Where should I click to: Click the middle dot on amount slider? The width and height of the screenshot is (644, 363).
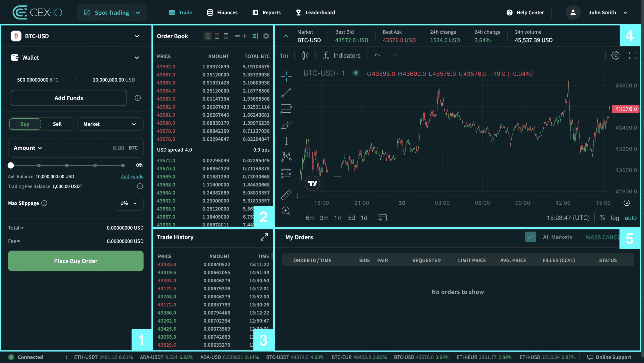67,165
